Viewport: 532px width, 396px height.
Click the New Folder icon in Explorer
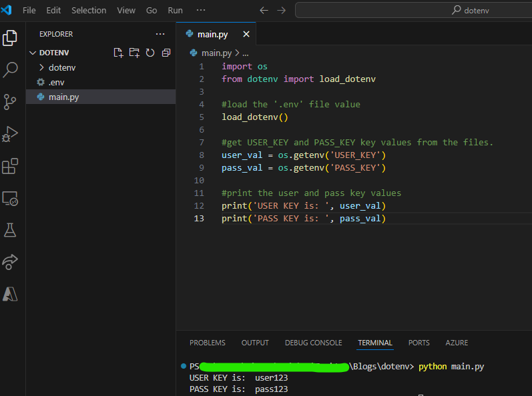pos(134,53)
